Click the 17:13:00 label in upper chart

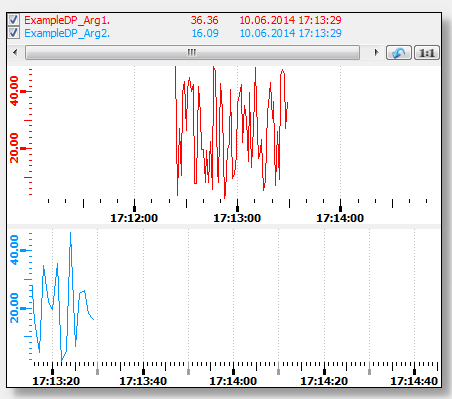pyautogui.click(x=237, y=218)
